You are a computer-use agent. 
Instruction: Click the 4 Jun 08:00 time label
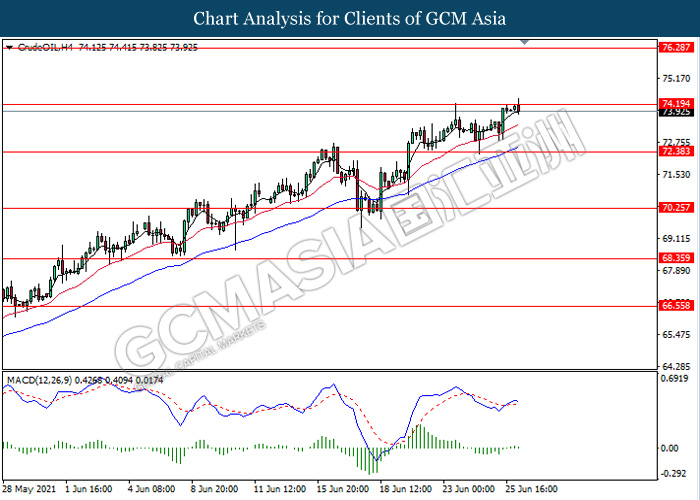pyautogui.click(x=151, y=489)
